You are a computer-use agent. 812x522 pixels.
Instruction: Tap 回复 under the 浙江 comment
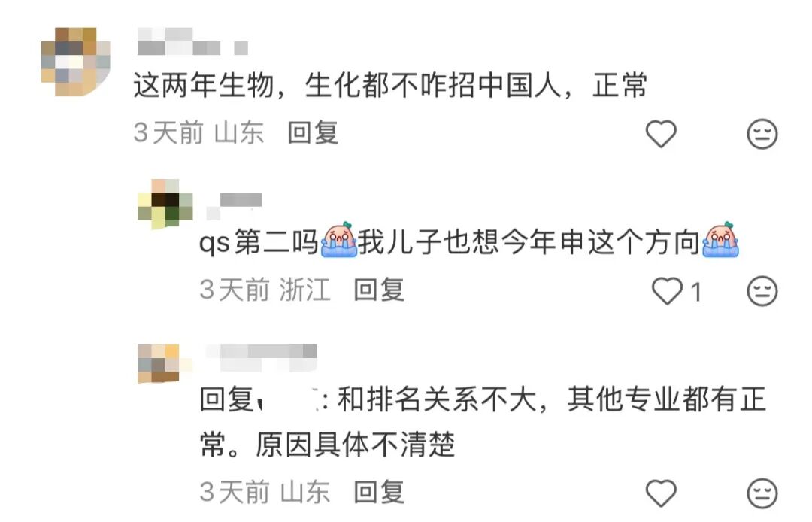coord(378,290)
